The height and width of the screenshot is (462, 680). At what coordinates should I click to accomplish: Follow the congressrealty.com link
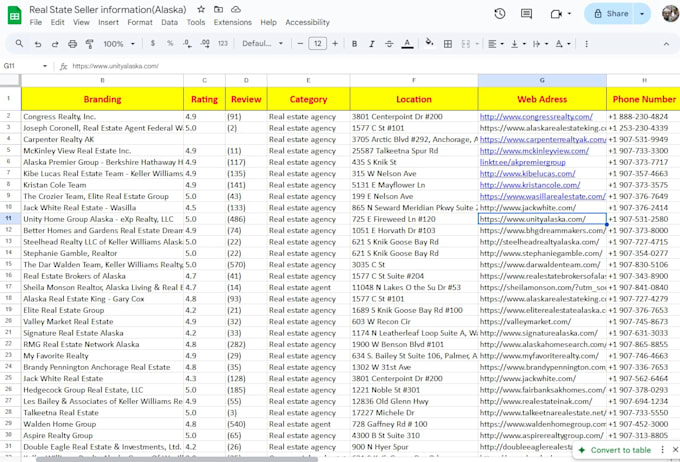click(x=536, y=116)
